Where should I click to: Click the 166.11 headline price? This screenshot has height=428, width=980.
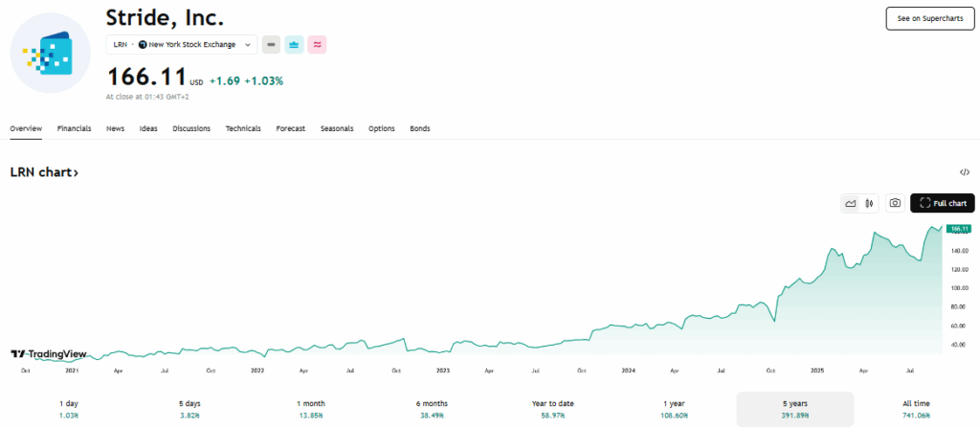coord(146,77)
